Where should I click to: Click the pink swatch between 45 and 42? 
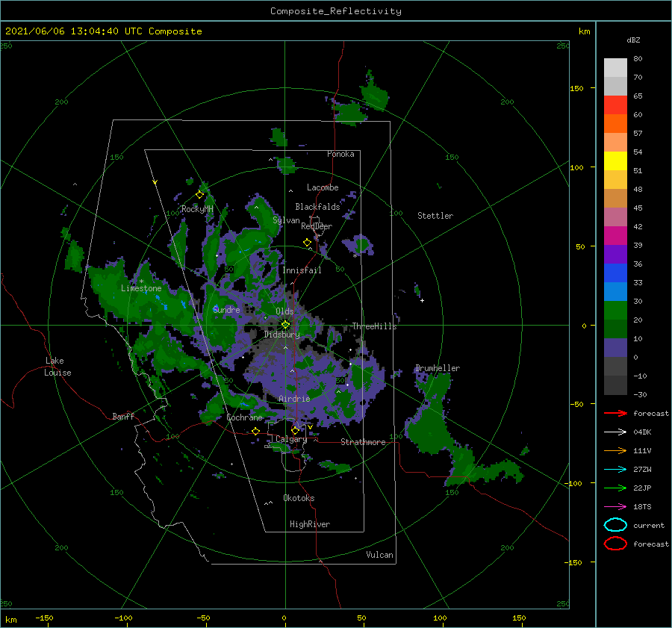[x=615, y=217]
